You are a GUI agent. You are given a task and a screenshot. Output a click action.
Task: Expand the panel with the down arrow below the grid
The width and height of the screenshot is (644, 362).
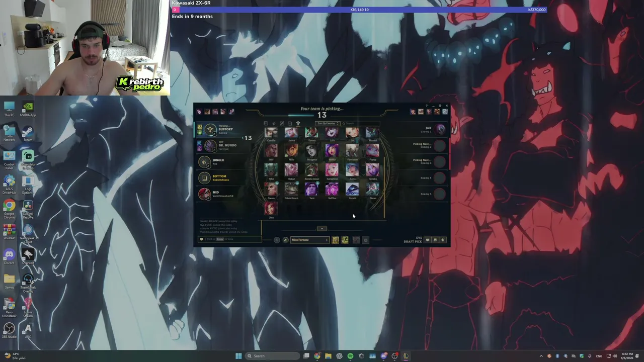(322, 229)
